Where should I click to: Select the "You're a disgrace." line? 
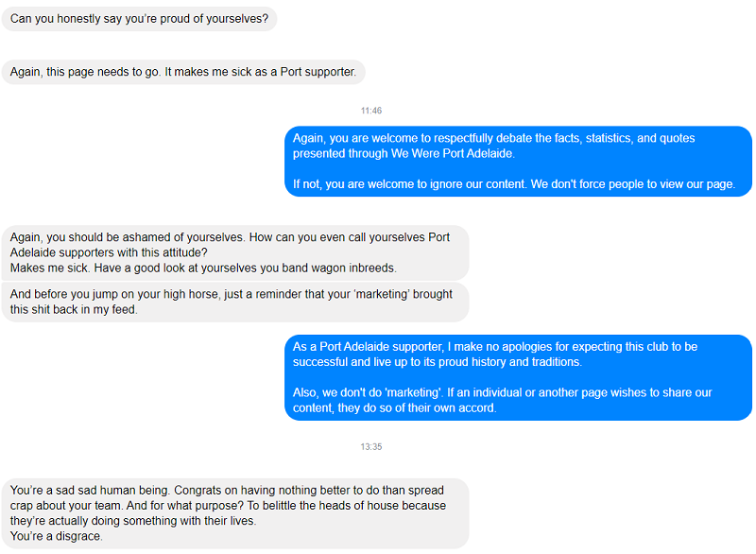57,536
